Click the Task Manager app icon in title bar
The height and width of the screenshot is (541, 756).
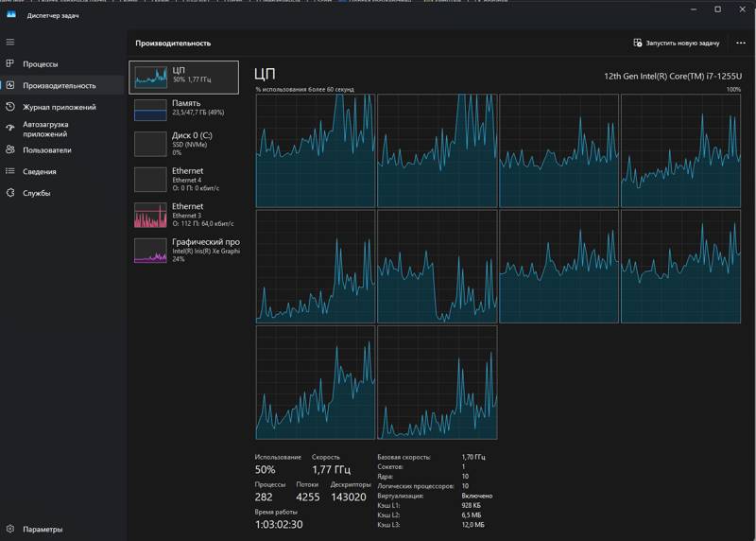point(11,13)
